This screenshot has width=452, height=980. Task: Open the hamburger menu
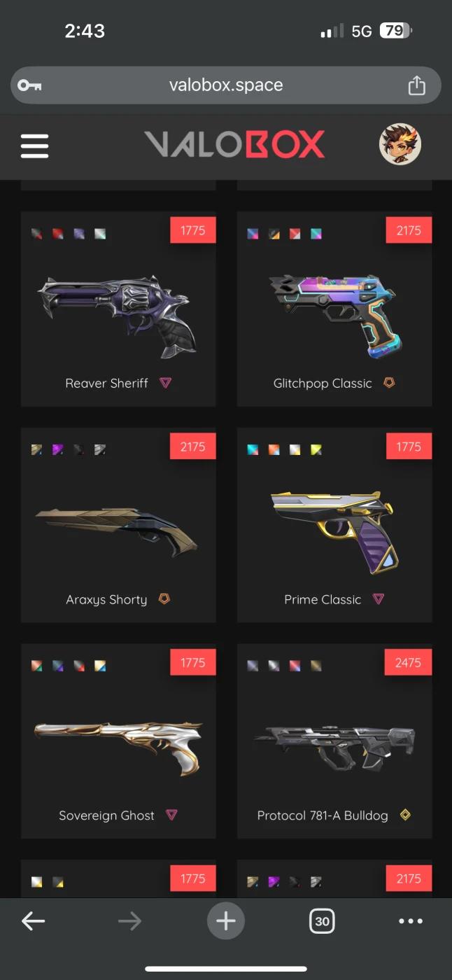click(x=34, y=146)
